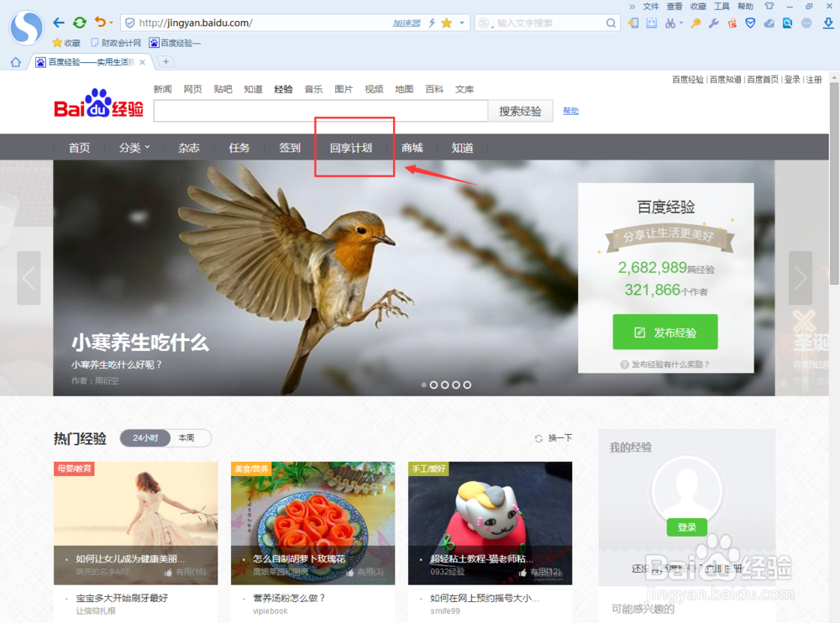The width and height of the screenshot is (840, 623).
Task: Expand the arrow beside the scissors icon
Action: 681,23
